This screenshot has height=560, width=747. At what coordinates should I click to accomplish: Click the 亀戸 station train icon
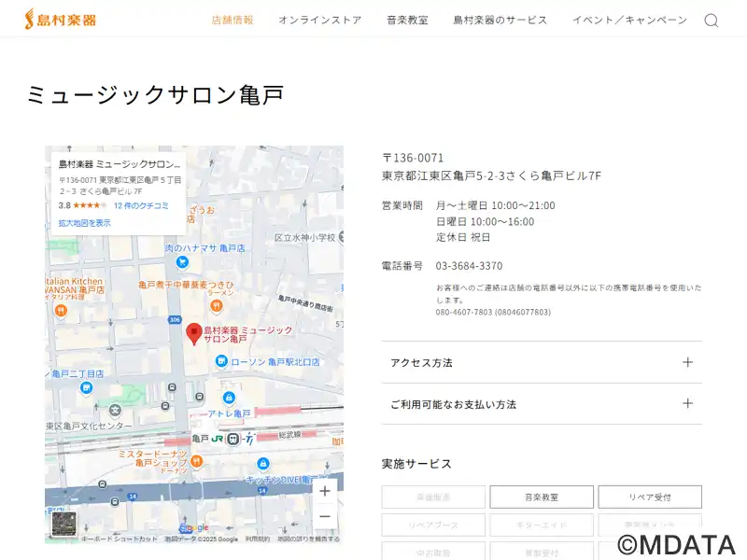pyautogui.click(x=233, y=439)
